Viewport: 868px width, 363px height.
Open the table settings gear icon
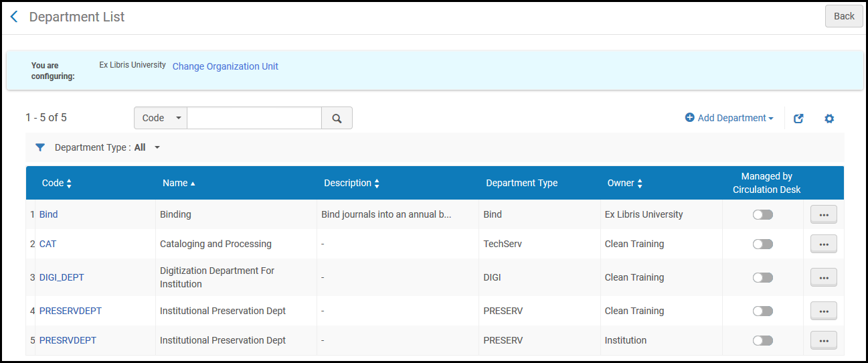click(829, 119)
